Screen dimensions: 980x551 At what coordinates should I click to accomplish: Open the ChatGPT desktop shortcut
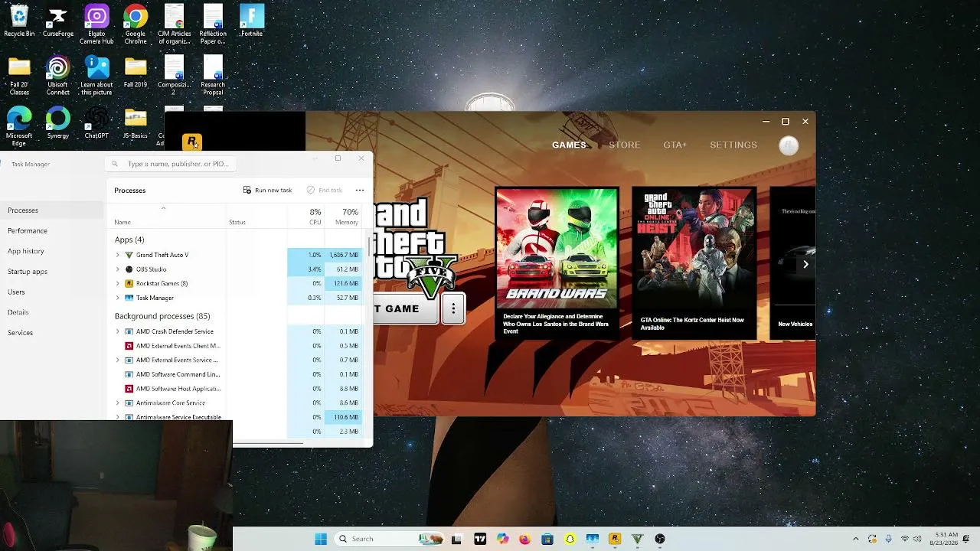(96, 123)
